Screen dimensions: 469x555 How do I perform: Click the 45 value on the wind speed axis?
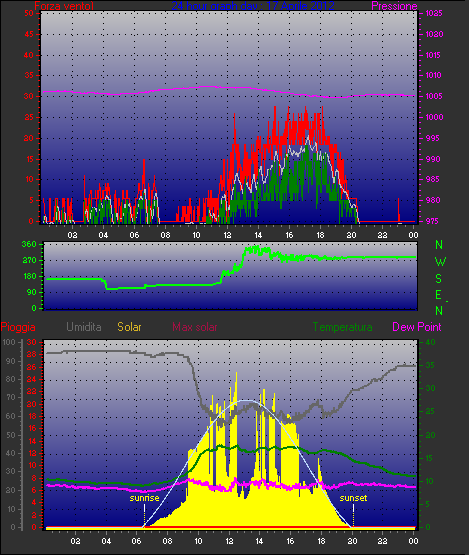tap(29, 34)
